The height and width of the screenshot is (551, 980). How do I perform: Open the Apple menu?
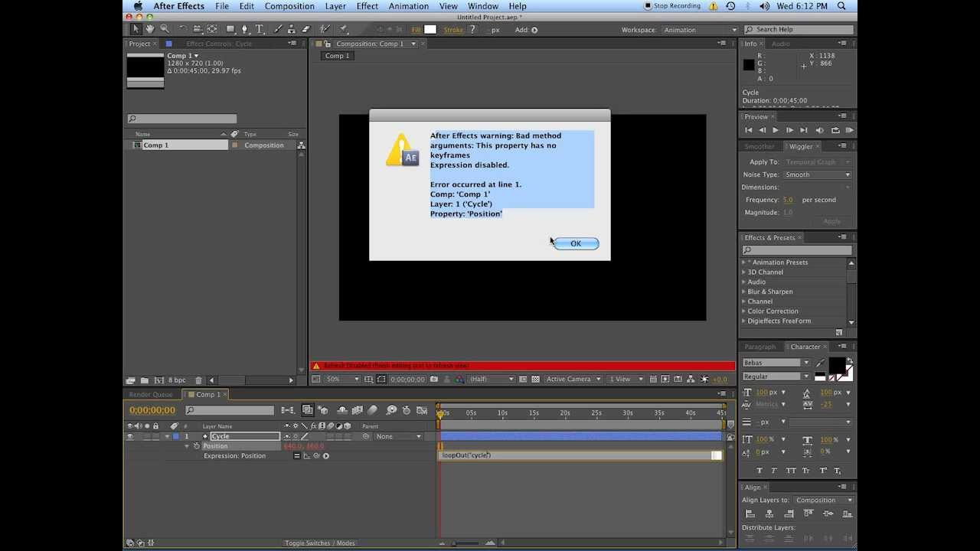138,6
